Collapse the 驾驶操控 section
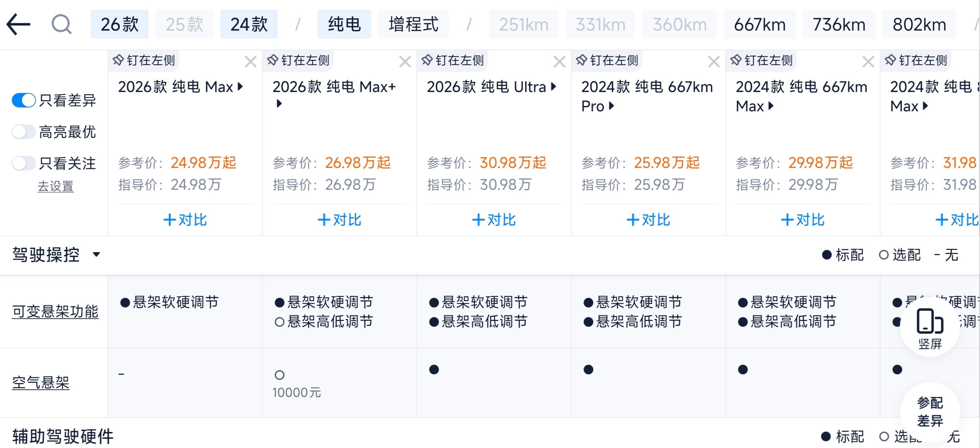Screen dimensions: 980x448 point(96,254)
